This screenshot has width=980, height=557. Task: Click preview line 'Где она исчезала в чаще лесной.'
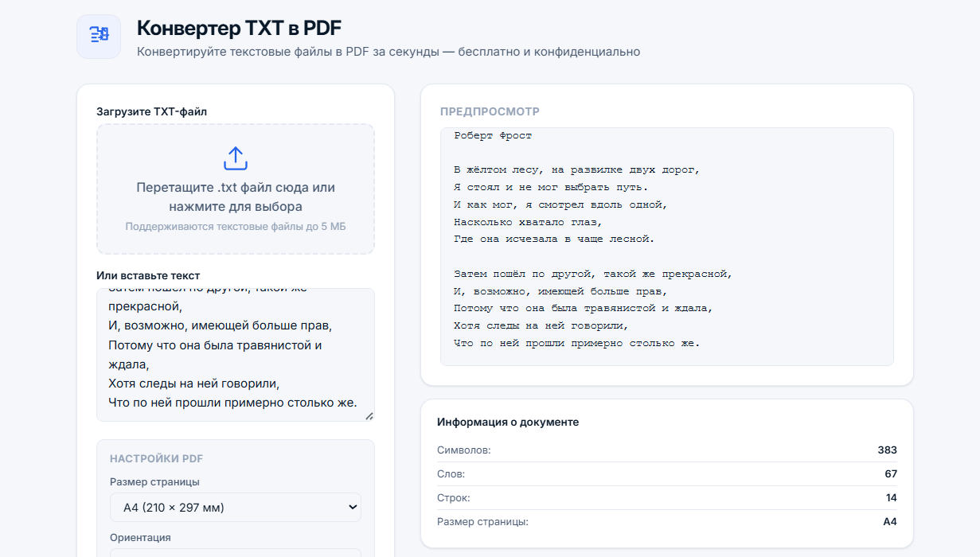tap(554, 239)
